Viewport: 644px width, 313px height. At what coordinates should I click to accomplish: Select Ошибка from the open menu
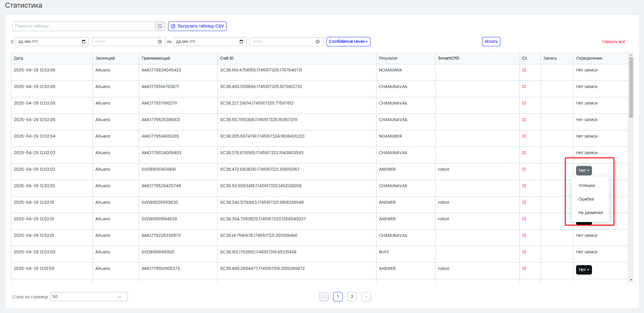tap(586, 199)
